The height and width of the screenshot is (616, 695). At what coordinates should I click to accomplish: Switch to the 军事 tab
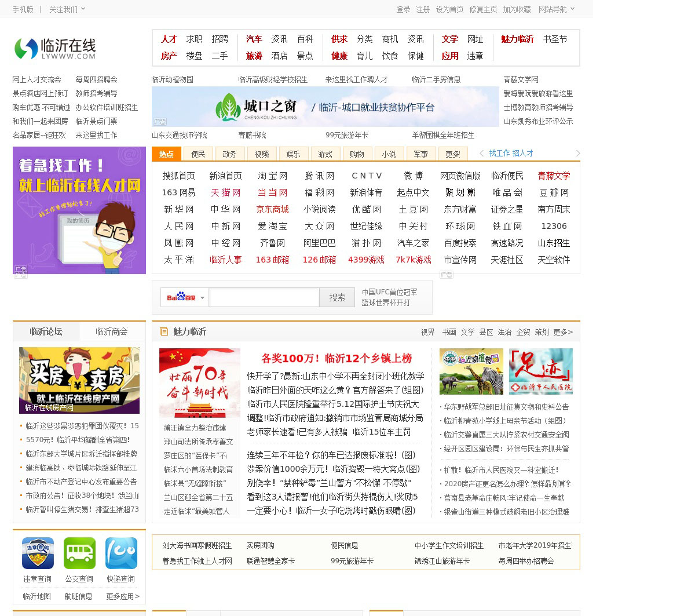(x=421, y=154)
